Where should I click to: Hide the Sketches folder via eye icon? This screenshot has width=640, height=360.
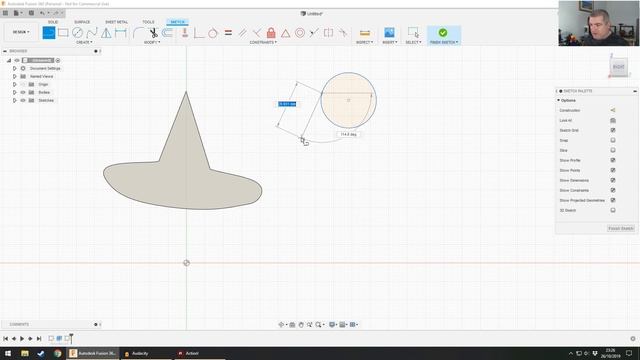[x=23, y=100]
